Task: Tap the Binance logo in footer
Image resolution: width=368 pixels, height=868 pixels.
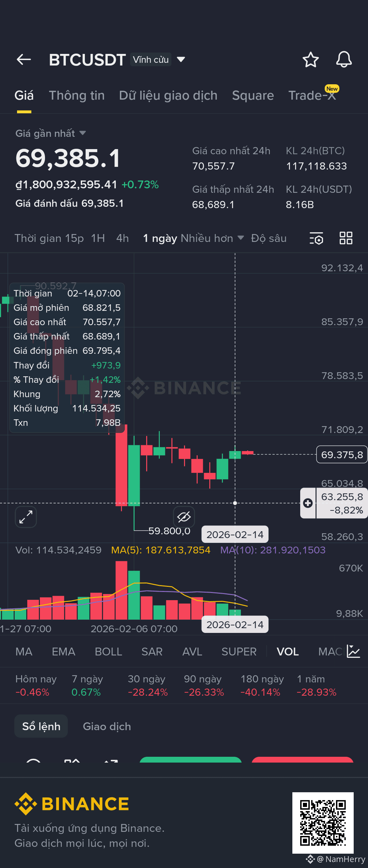Action: (72, 804)
